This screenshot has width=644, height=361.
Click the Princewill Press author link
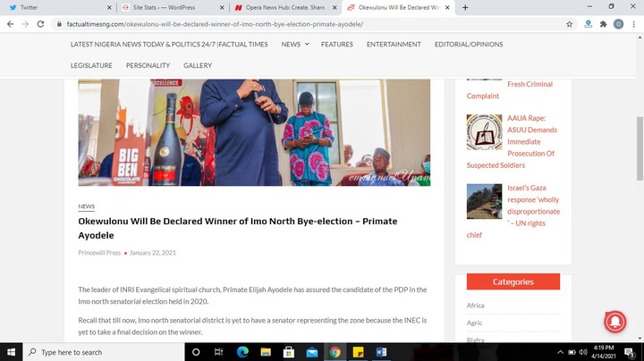click(x=99, y=253)
